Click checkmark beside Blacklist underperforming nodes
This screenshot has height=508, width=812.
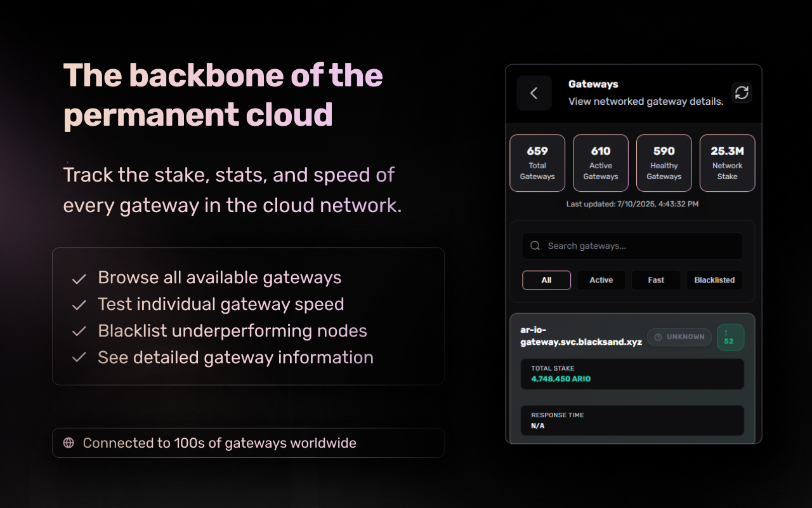click(x=79, y=331)
